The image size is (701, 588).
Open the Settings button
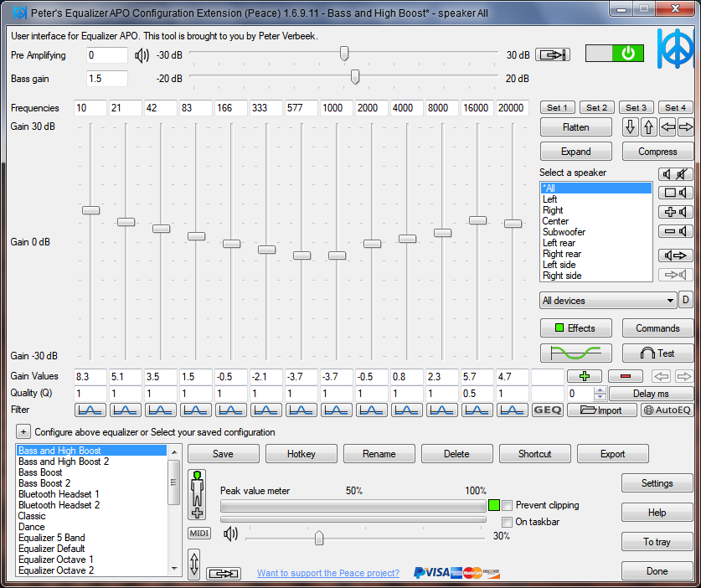[657, 483]
